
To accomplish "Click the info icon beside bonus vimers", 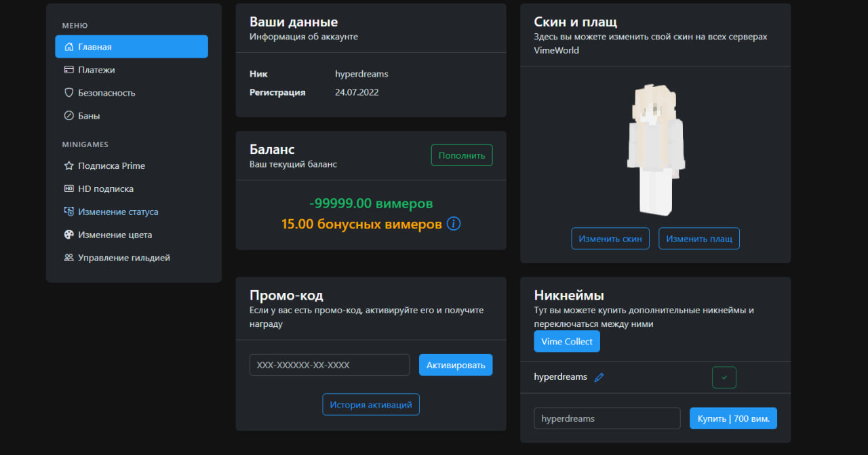I will click(454, 224).
